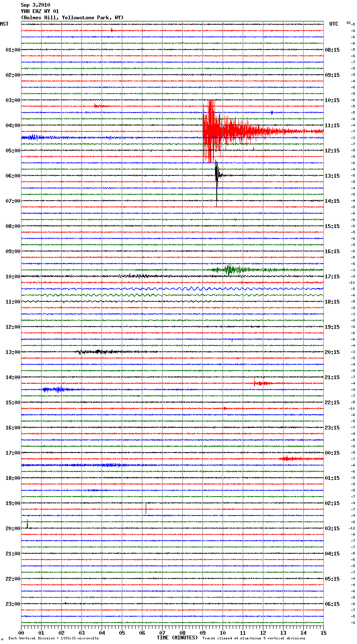Click the 21:15 UTC time label

[332, 377]
